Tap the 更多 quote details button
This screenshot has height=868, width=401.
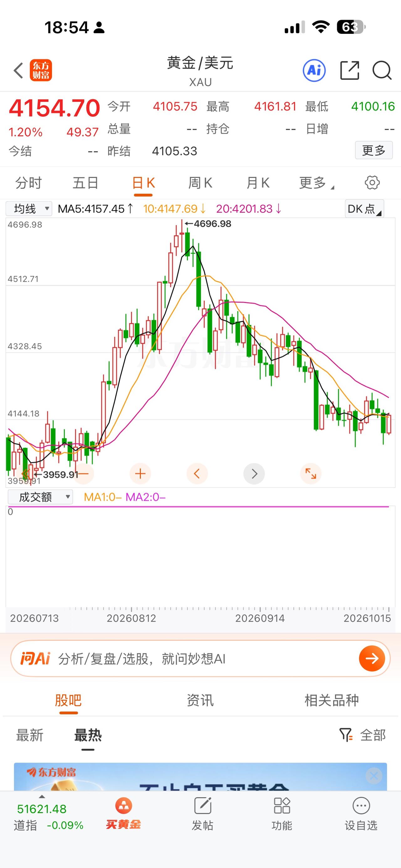pyautogui.click(x=374, y=150)
